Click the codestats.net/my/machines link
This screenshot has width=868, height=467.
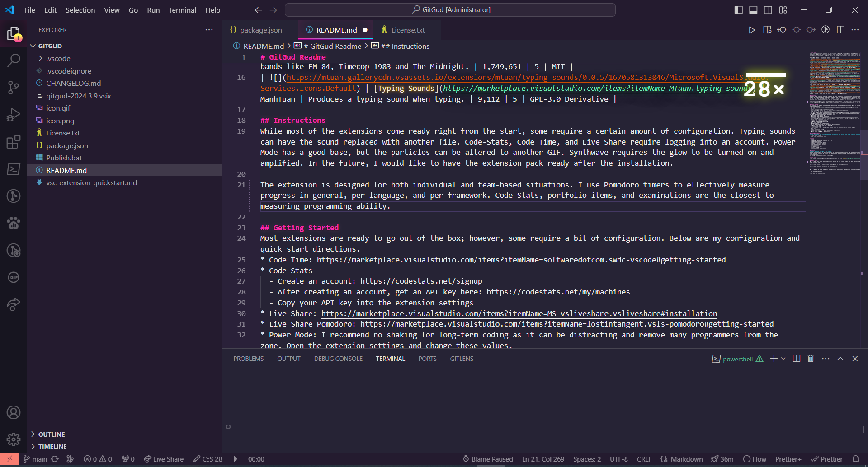[x=558, y=292]
